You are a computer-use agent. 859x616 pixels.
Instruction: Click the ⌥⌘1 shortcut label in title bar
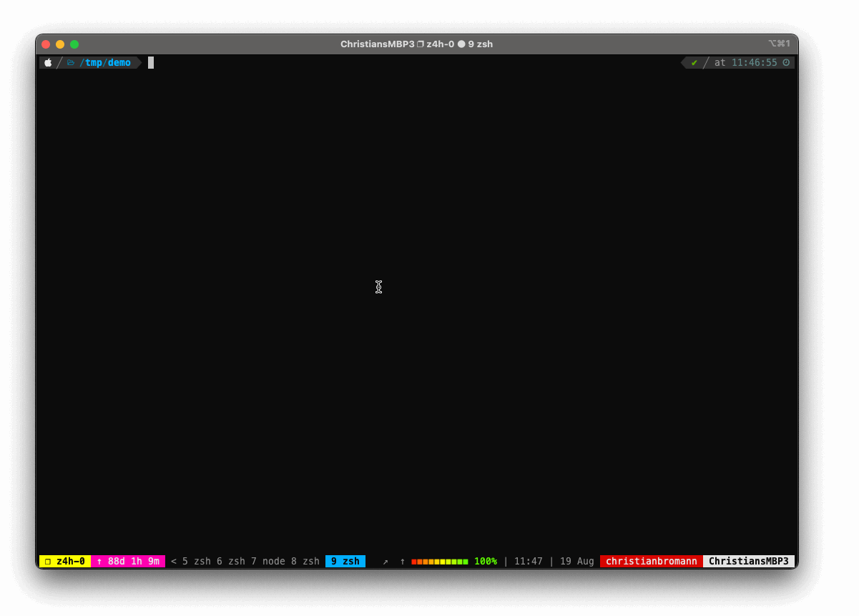pos(779,44)
